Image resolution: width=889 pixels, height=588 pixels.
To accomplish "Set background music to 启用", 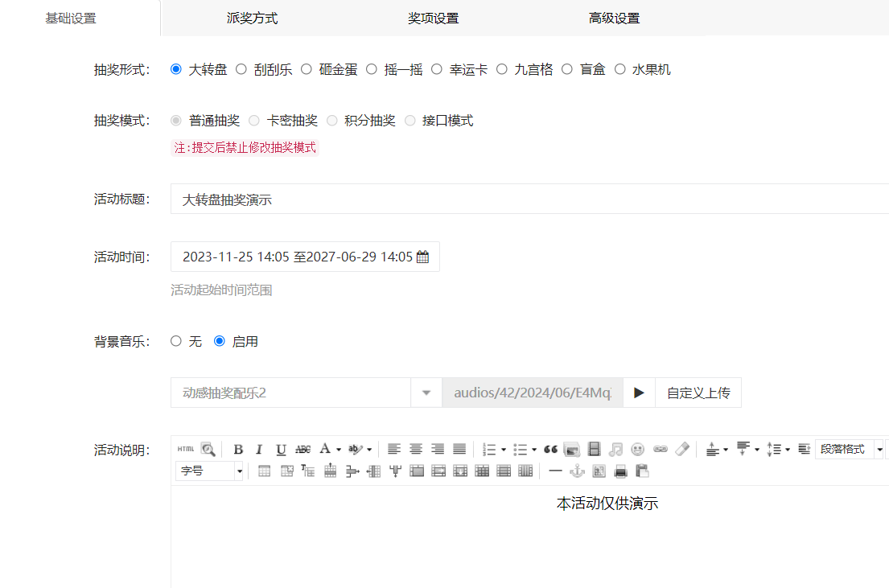I will click(220, 341).
